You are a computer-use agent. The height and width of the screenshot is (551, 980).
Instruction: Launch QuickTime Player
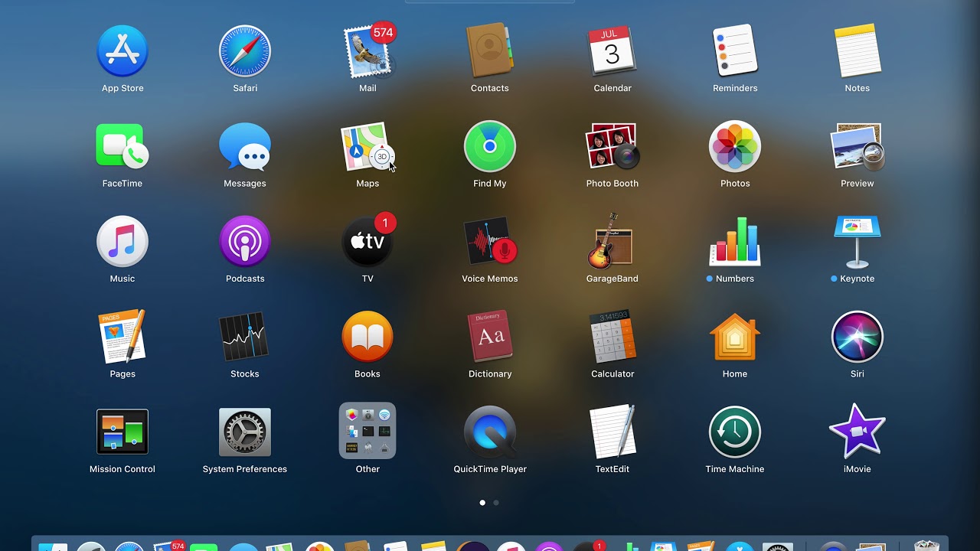[x=490, y=432]
